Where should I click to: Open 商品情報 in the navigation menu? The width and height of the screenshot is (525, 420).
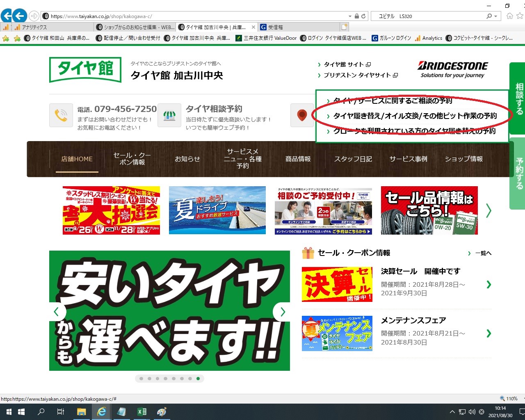click(298, 159)
